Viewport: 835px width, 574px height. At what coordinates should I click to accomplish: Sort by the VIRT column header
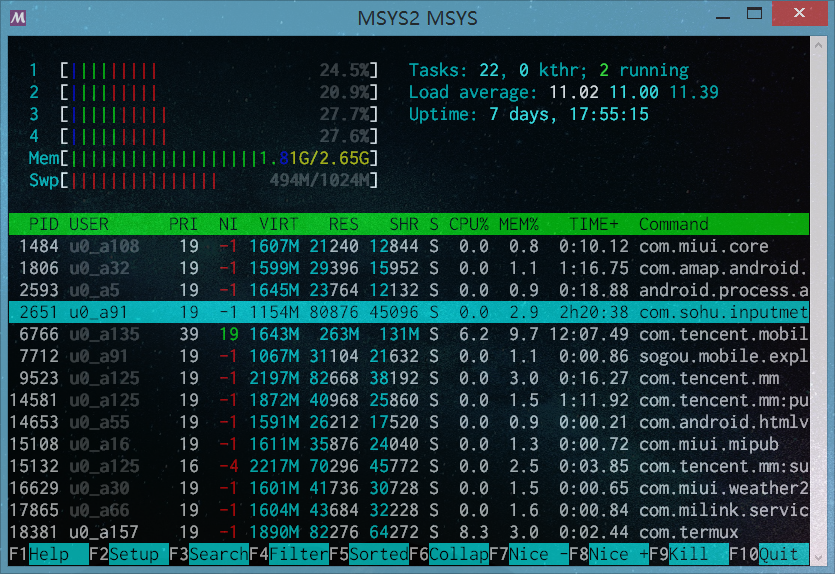(279, 224)
